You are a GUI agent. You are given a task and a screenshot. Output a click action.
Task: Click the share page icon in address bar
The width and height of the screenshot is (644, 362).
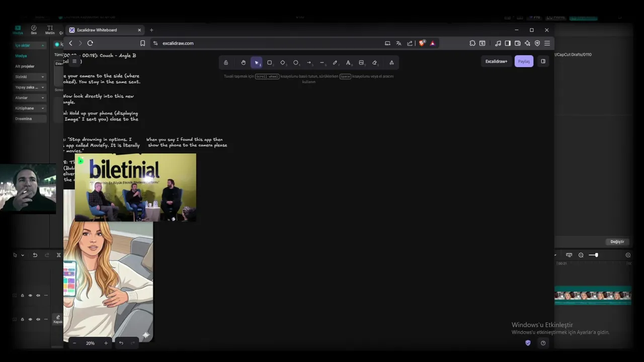pyautogui.click(x=410, y=43)
